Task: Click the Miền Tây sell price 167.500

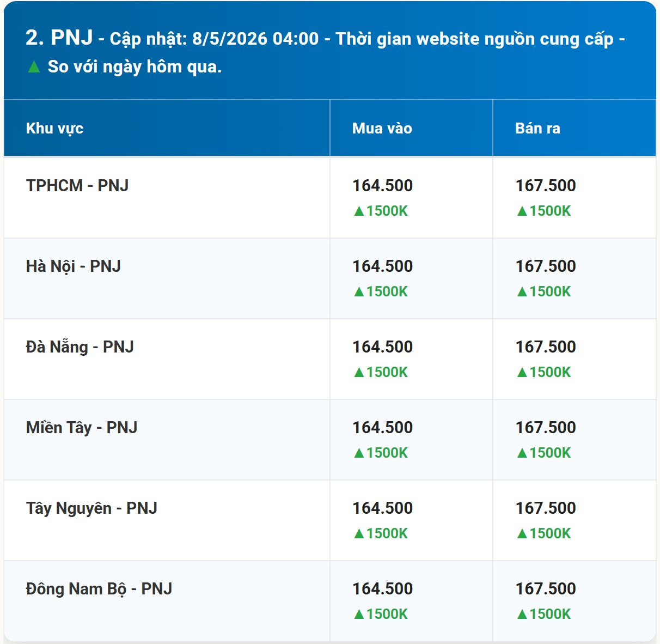Action: 546,427
